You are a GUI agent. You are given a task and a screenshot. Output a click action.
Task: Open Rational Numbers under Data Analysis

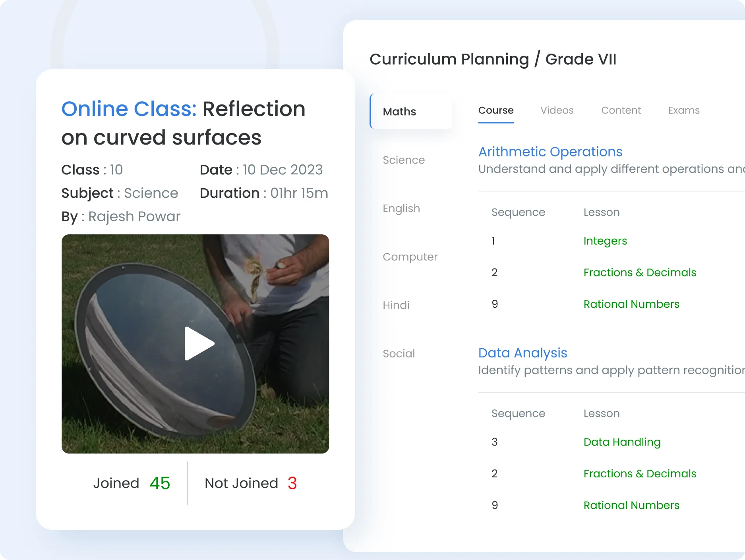point(631,505)
